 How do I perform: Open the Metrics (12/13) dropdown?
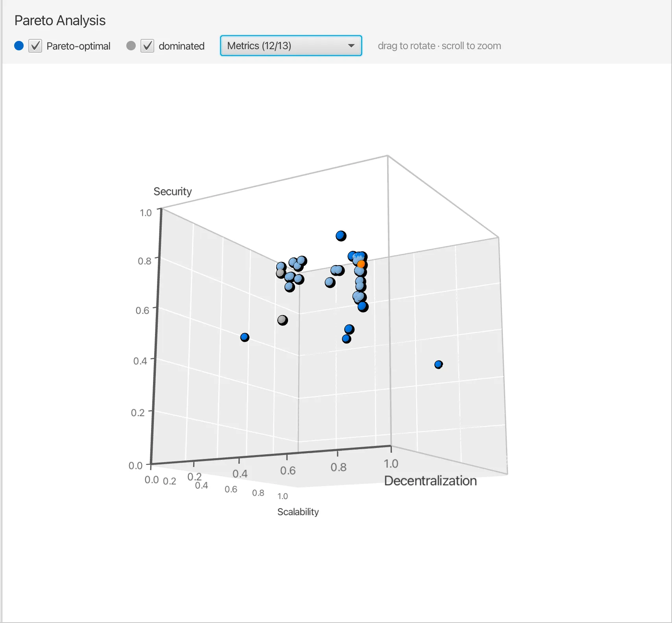click(291, 46)
